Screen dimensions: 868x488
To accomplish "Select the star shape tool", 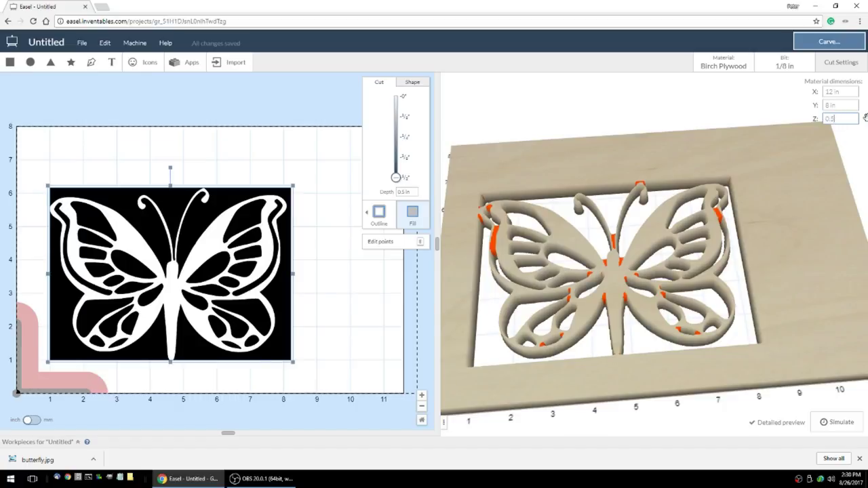I will (x=71, y=62).
